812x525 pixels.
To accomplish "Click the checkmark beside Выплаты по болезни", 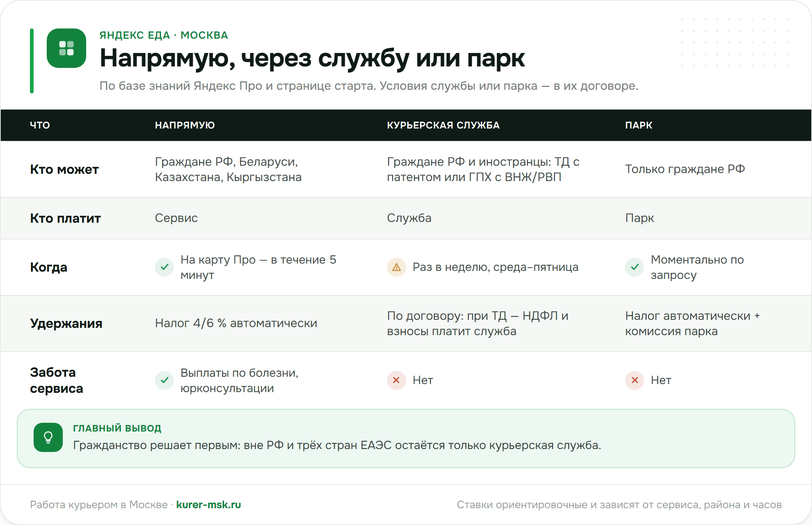I will [164, 380].
